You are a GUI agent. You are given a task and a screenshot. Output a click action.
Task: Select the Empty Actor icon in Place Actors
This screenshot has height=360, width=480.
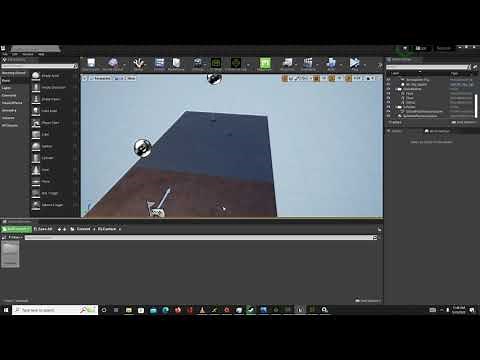pyautogui.click(x=36, y=76)
